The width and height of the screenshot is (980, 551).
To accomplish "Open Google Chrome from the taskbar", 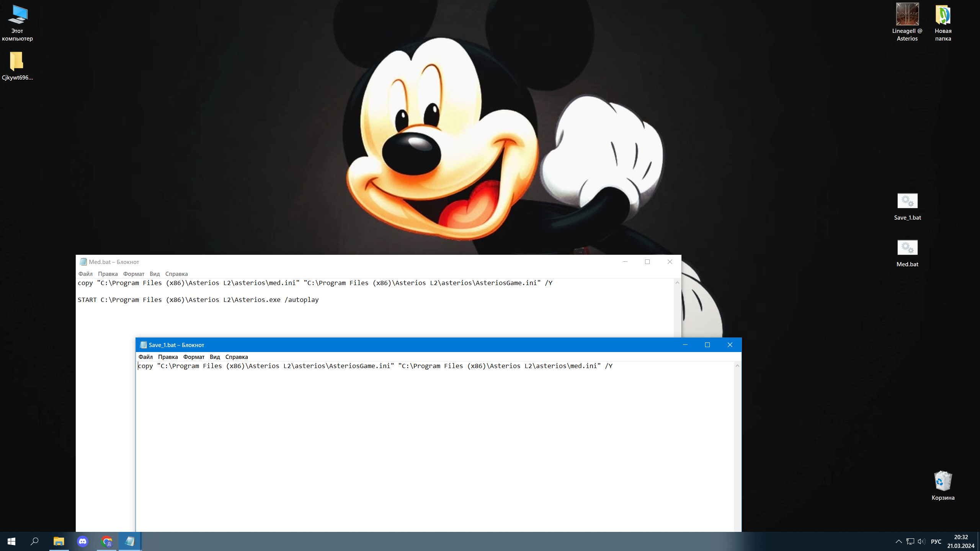I will pos(107,541).
